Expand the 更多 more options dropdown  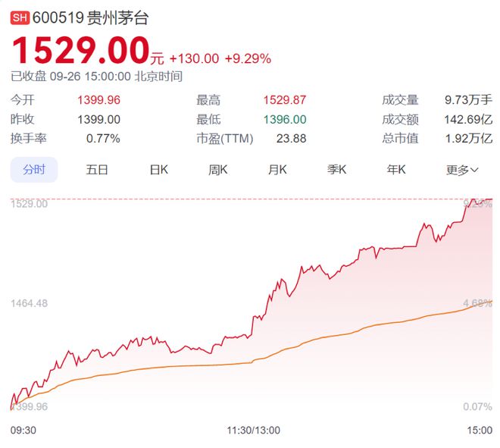coord(462,170)
